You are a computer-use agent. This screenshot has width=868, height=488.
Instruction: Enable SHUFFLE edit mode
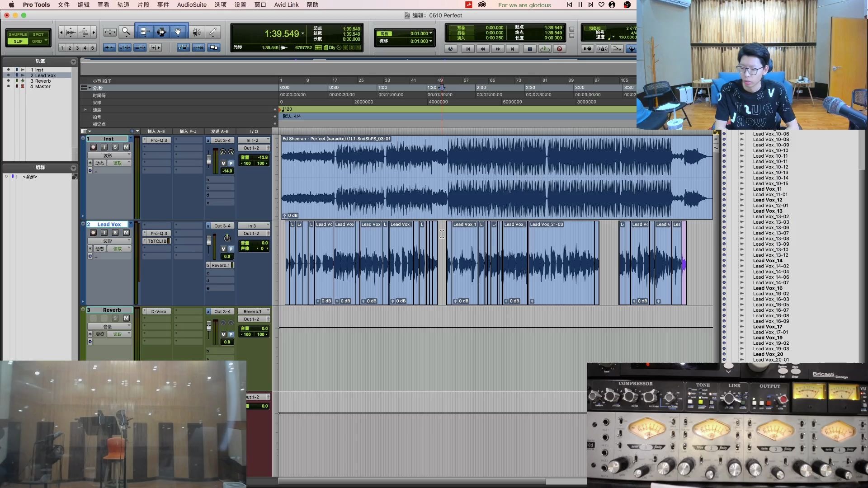(18, 34)
